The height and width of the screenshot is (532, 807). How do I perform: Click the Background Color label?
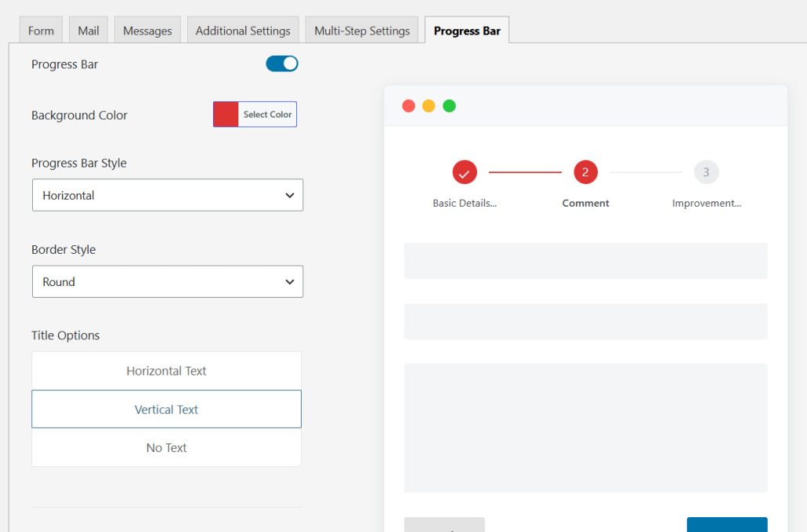pyautogui.click(x=79, y=115)
